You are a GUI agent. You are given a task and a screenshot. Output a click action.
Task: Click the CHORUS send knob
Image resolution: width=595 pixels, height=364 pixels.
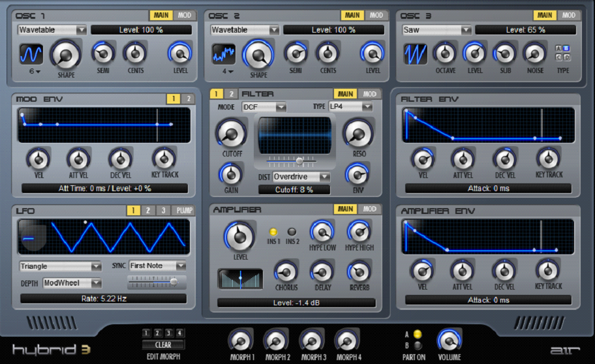[x=286, y=272]
